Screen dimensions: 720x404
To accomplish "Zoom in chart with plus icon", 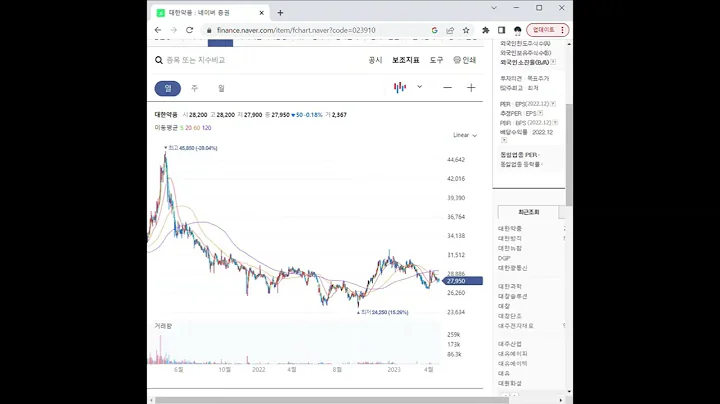I will 471,88.
